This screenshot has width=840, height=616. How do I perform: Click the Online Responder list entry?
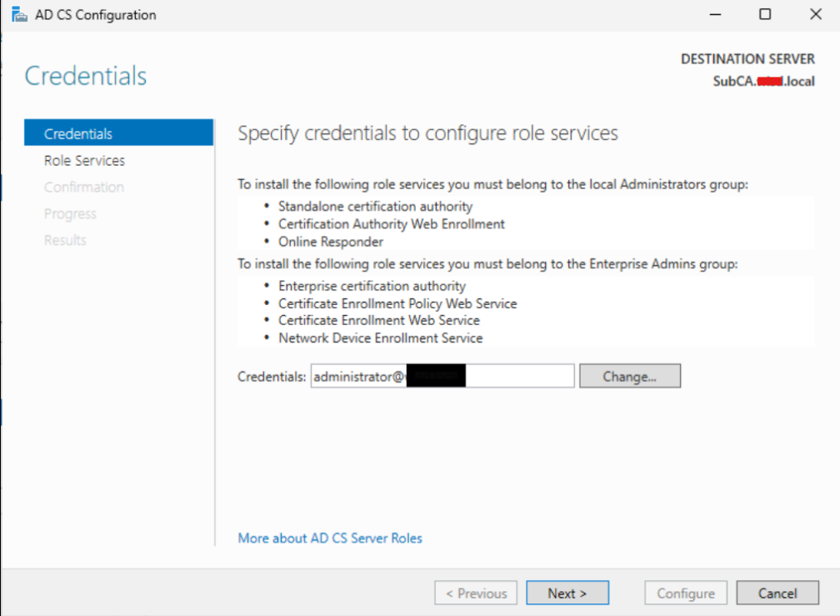point(331,242)
